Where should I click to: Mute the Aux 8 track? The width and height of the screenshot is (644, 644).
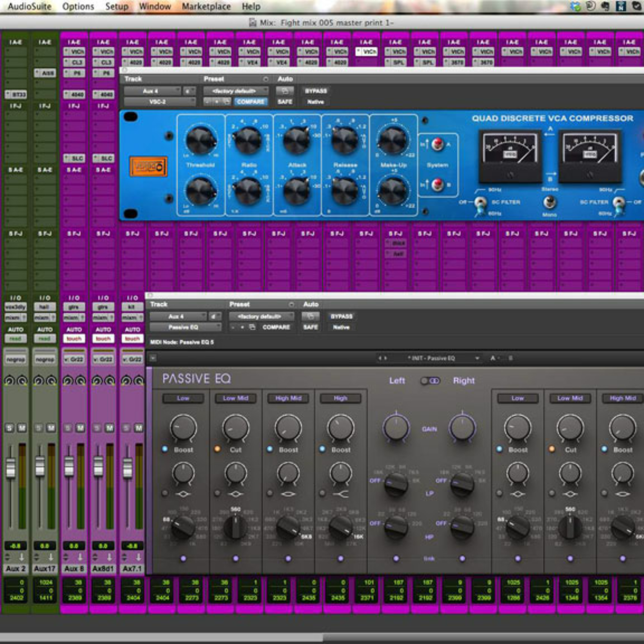pyautogui.click(x=80, y=428)
